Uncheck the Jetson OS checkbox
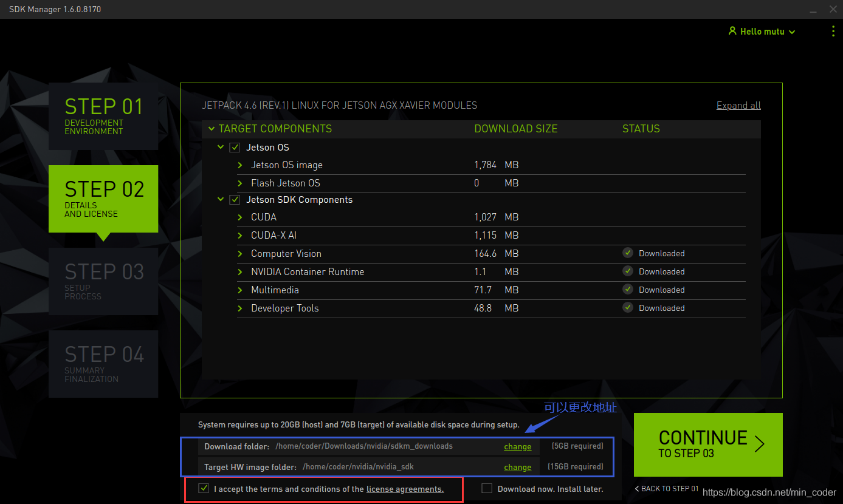 (x=235, y=148)
